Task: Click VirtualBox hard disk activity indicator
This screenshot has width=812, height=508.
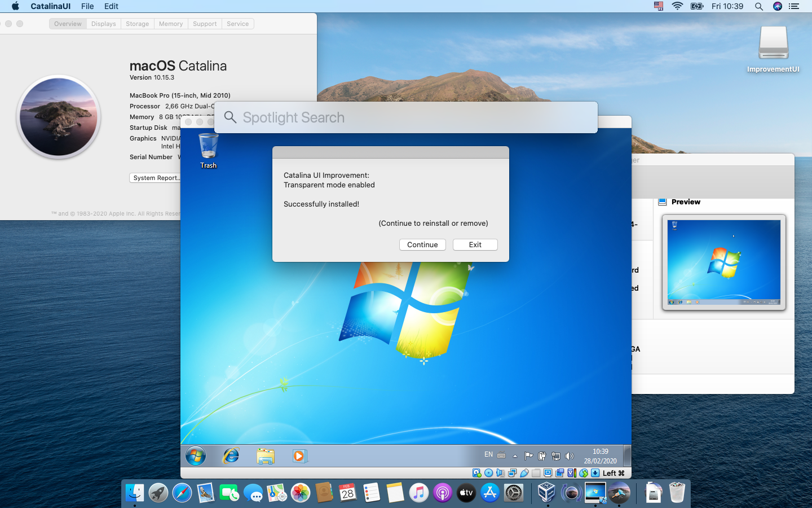Action: tap(476, 473)
